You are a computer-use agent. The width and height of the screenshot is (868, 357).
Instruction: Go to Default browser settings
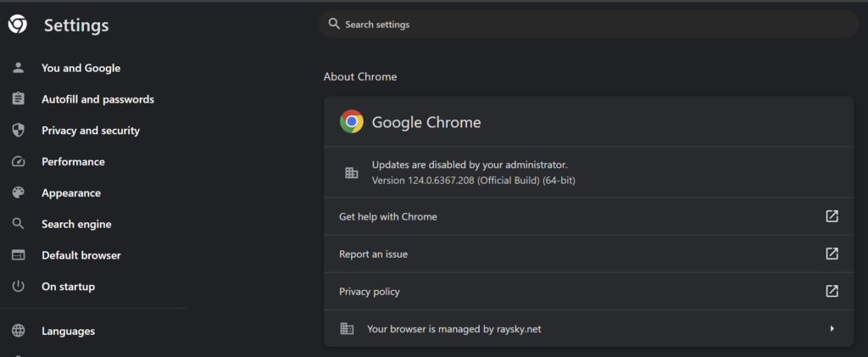(x=81, y=255)
